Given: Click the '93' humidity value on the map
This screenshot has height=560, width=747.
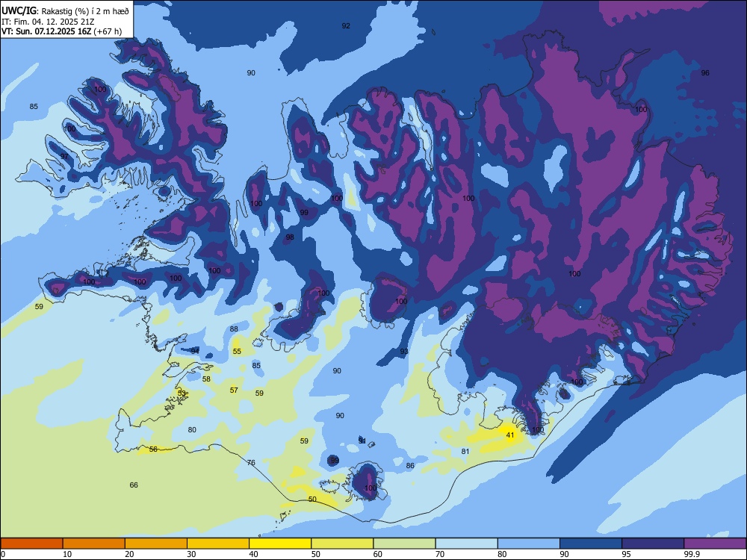Looking at the screenshot, I should [404, 352].
